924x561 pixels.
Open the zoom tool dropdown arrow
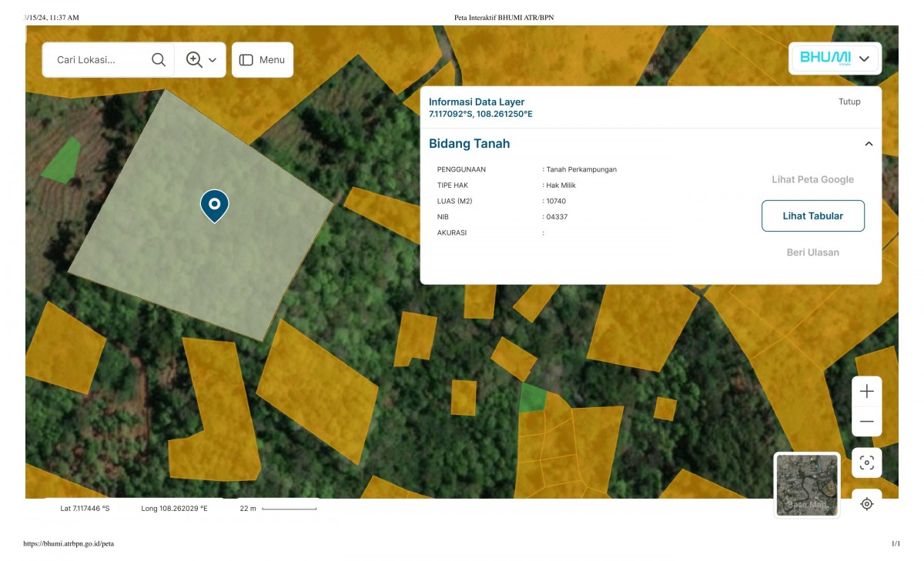[213, 60]
